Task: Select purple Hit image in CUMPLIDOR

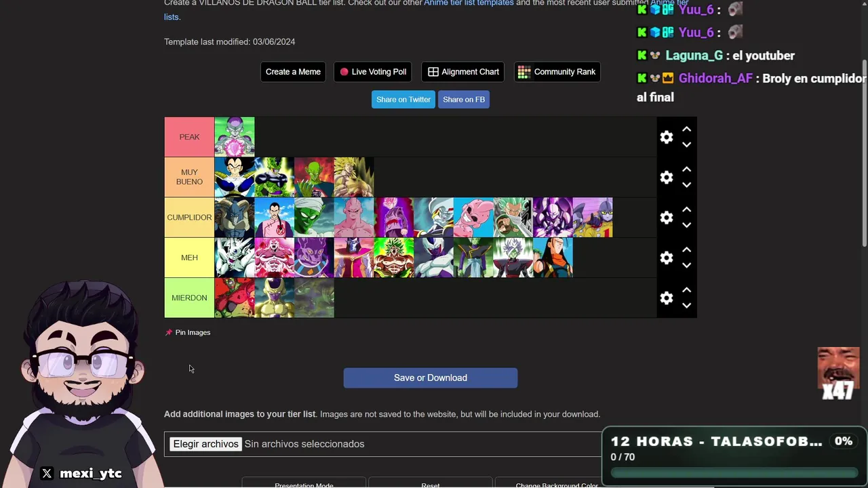Action: click(x=553, y=217)
